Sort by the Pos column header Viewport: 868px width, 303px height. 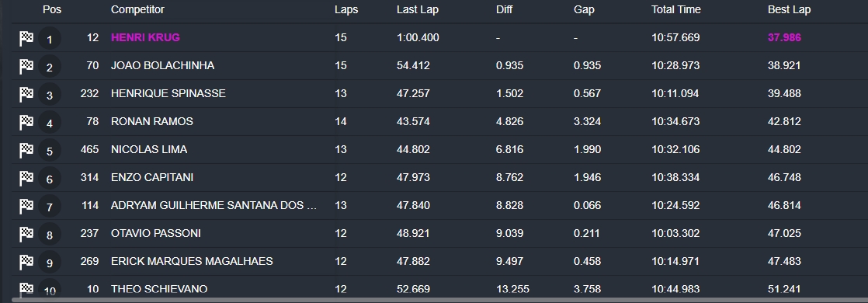[x=52, y=9]
